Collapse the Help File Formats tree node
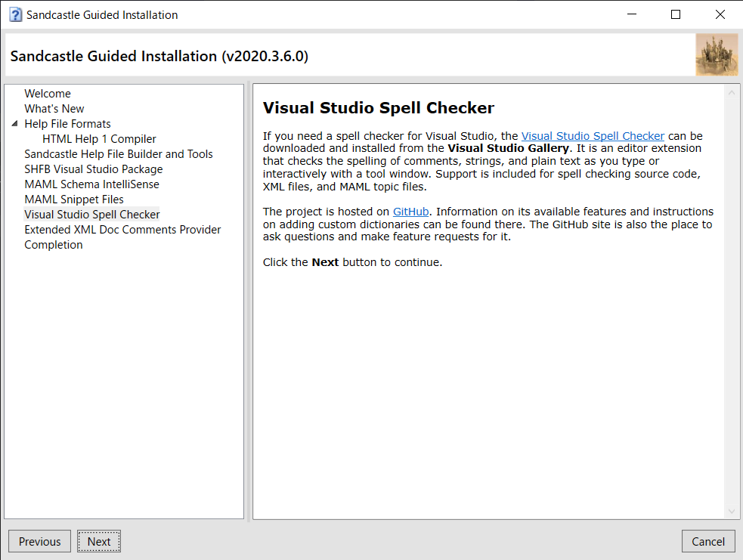Viewport: 743px width, 560px height. [15, 123]
